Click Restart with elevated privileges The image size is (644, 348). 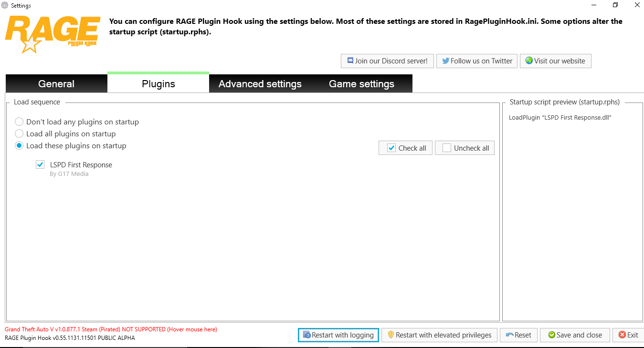click(x=440, y=335)
